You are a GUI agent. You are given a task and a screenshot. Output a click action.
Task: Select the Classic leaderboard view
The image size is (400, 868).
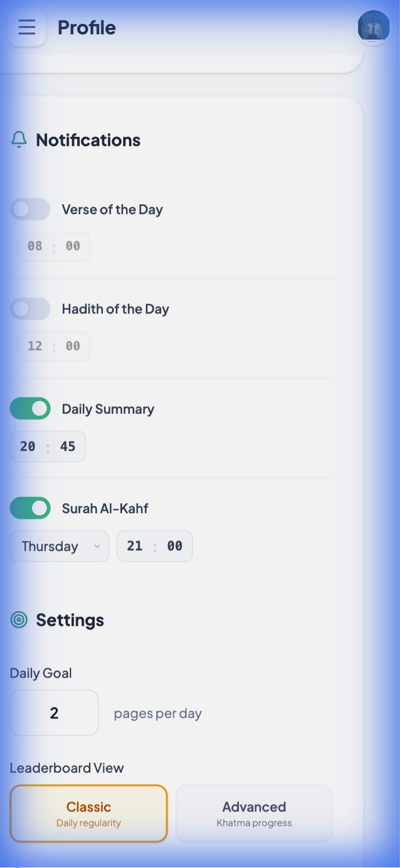(x=88, y=813)
